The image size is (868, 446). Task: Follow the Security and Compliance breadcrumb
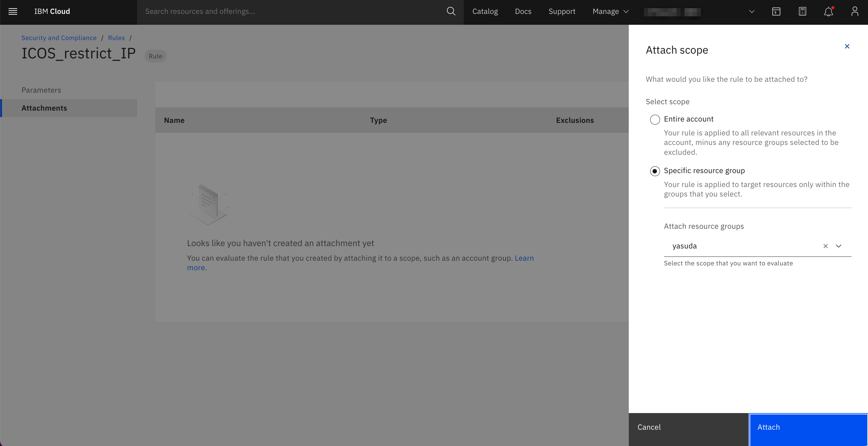[x=59, y=38]
